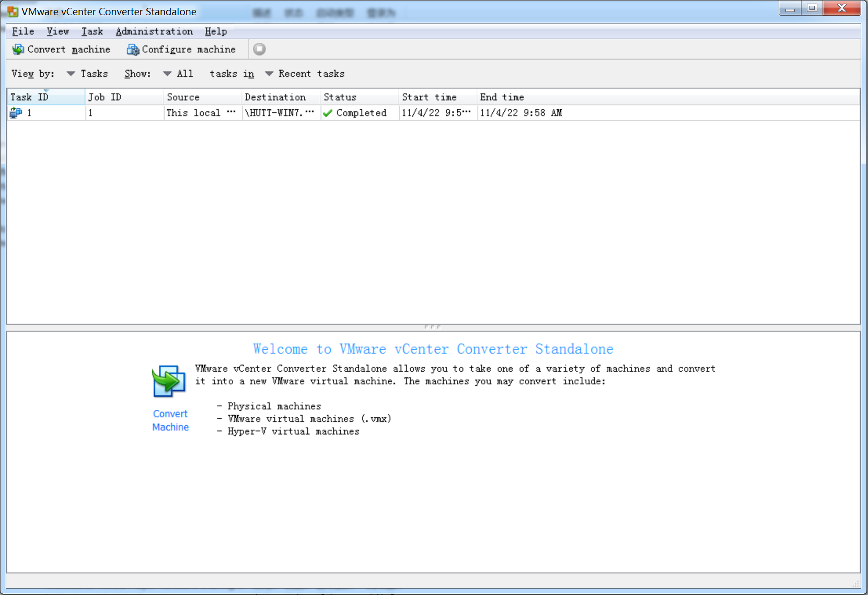Select the 'This local' source cell
This screenshot has height=595, width=868.
[x=203, y=113]
